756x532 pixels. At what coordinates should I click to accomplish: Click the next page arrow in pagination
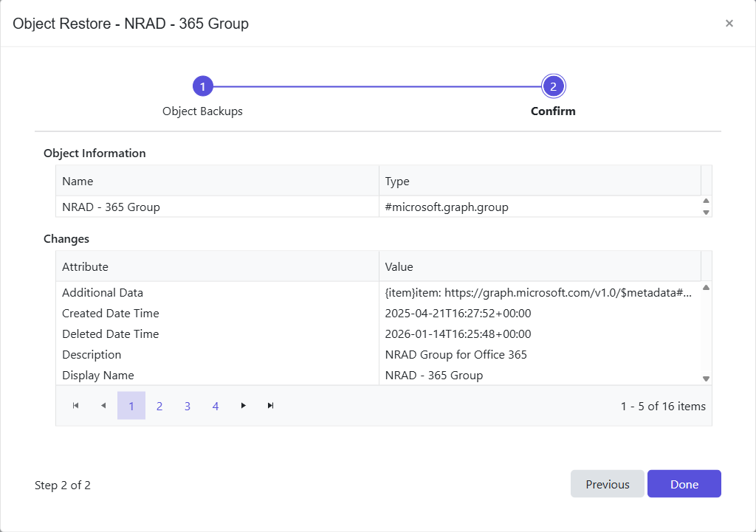pos(243,405)
